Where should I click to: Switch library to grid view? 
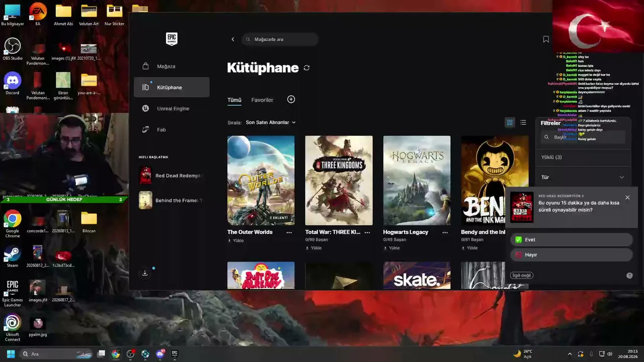point(510,122)
